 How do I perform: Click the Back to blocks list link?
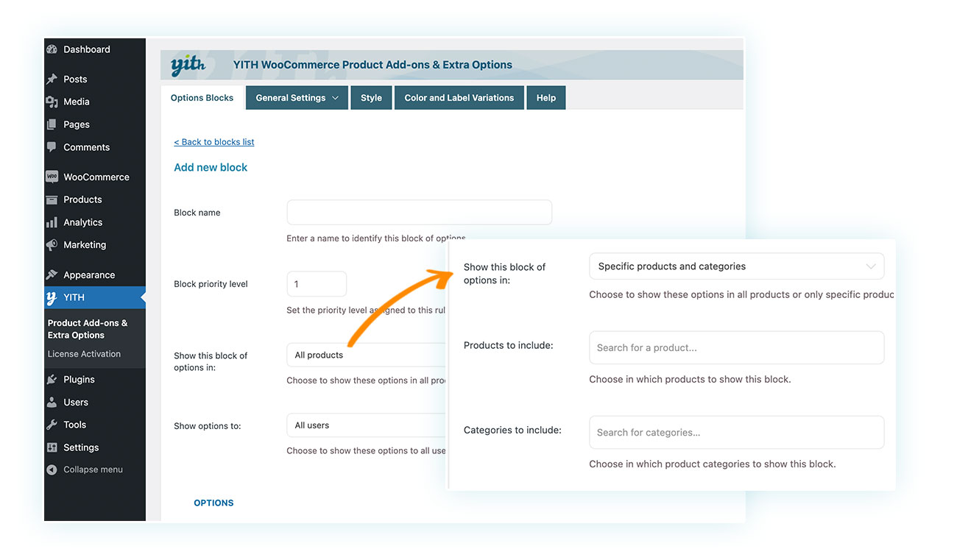point(214,142)
